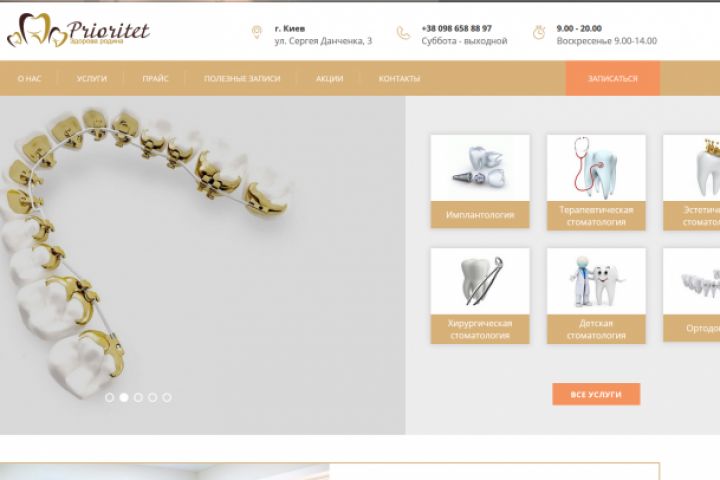Open the tooth with forceps image
720x480 pixels.
point(480,282)
